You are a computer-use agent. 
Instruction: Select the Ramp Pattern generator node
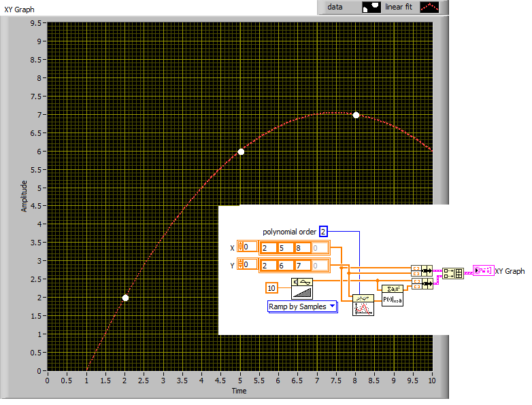tap(302, 288)
